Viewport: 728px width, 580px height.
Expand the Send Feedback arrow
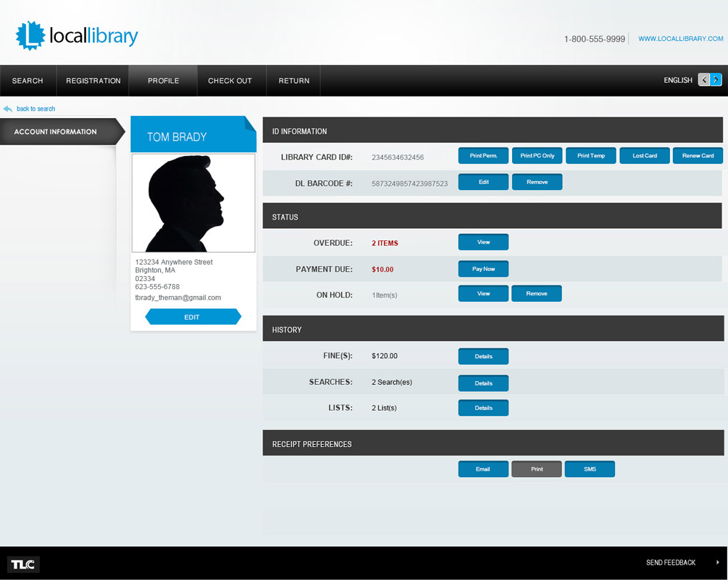717,563
